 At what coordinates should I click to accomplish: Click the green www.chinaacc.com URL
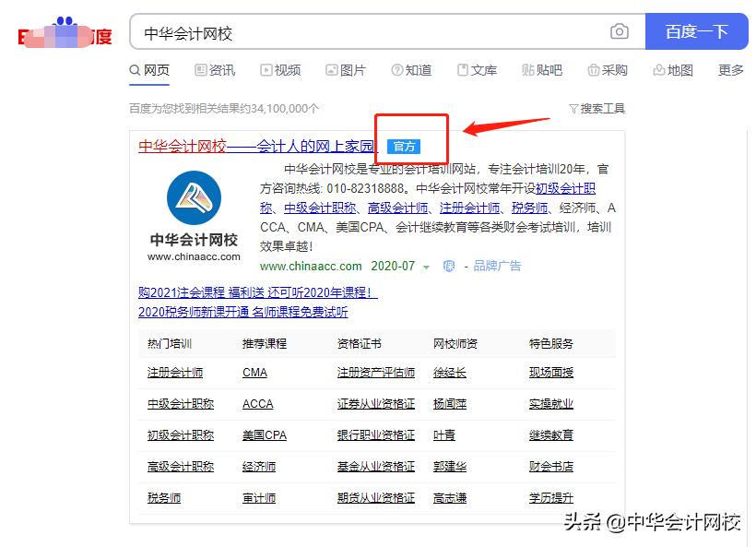click(x=311, y=267)
